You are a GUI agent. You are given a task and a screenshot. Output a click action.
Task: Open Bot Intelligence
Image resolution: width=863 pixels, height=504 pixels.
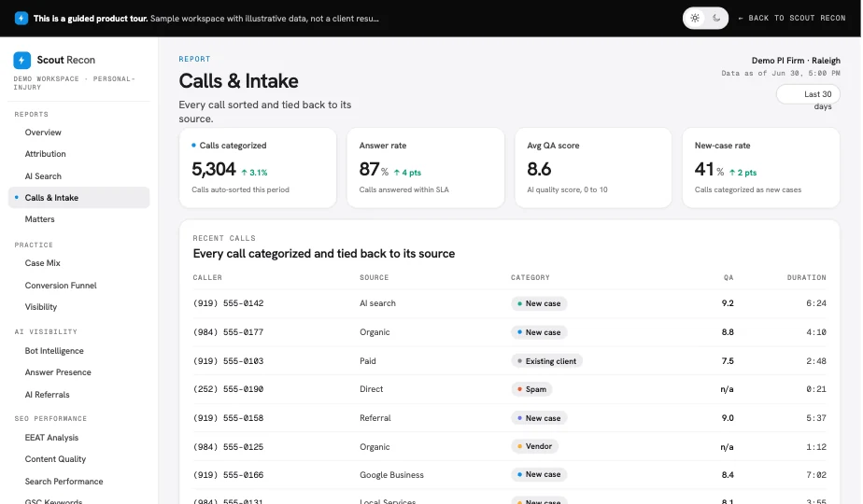[x=54, y=351]
